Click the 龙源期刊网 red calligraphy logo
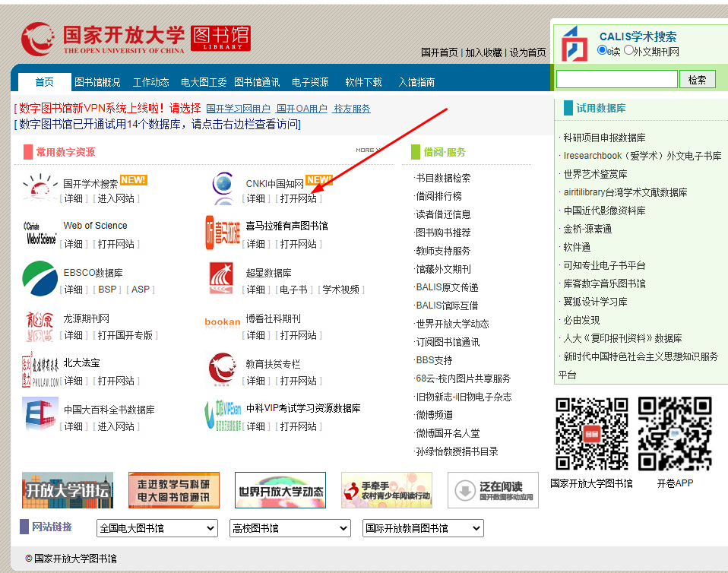The width and height of the screenshot is (728, 573). tap(40, 327)
